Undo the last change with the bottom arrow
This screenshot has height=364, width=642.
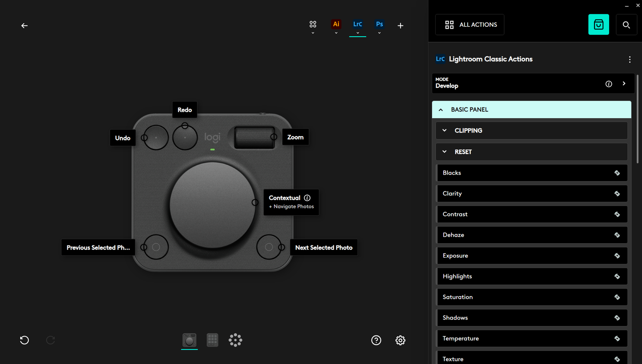point(25,340)
